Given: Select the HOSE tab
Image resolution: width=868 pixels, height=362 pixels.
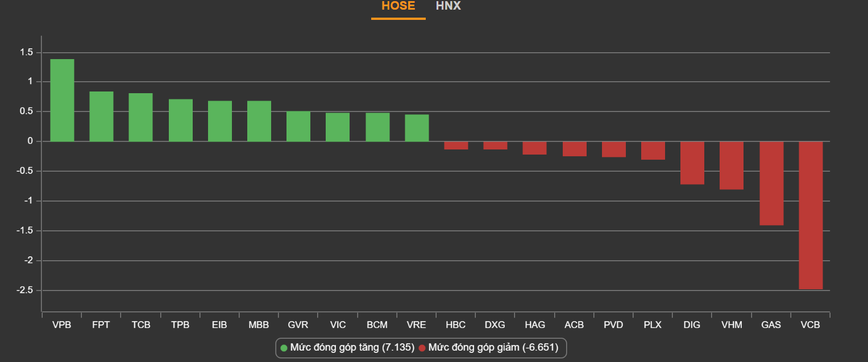Looking at the screenshot, I should pyautogui.click(x=398, y=6).
